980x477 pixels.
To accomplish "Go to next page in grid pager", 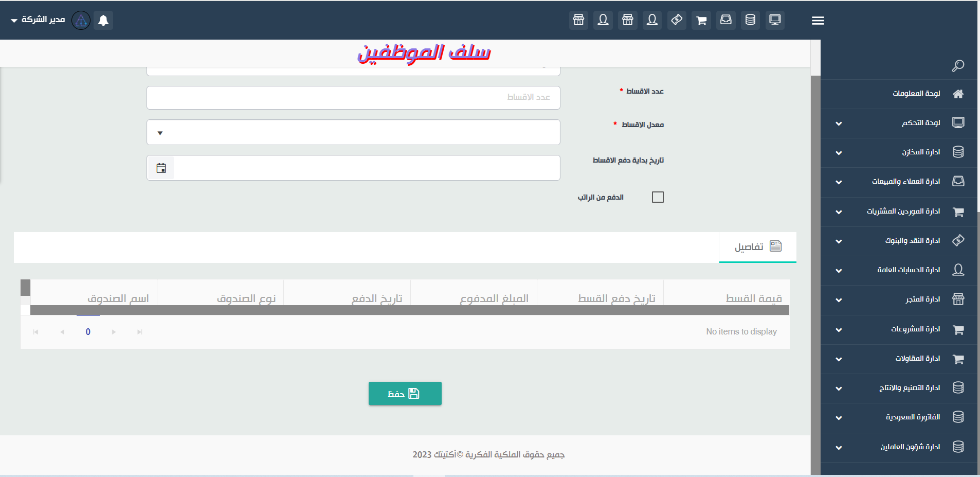I will click(114, 332).
